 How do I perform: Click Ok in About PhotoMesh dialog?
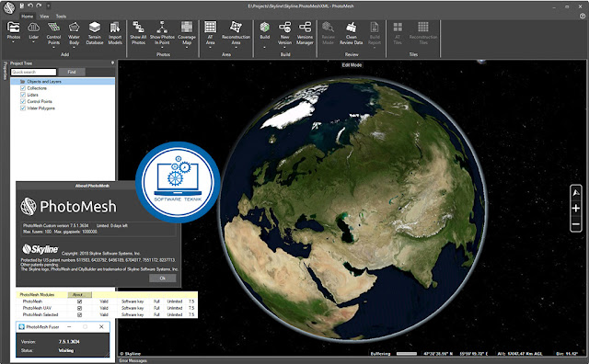coord(163,279)
